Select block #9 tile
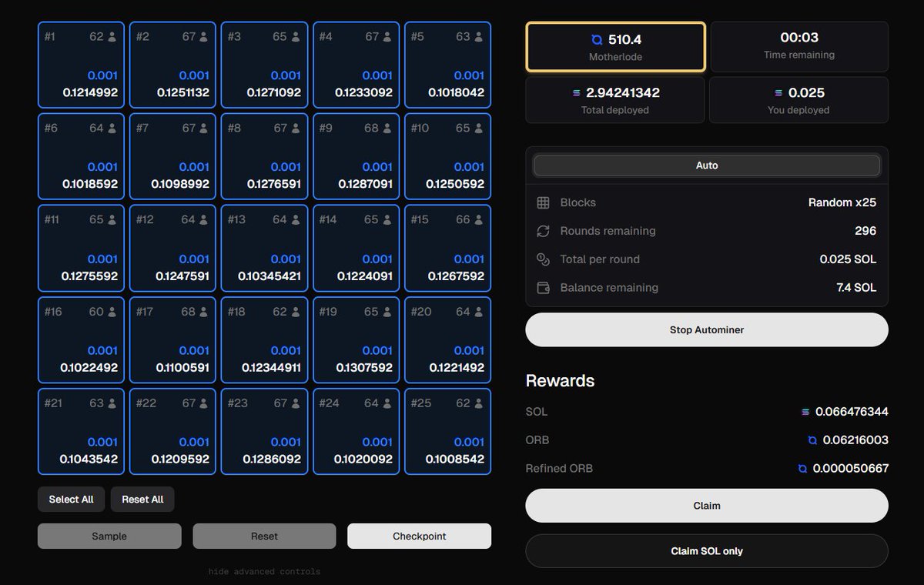924x585 pixels. [x=356, y=156]
